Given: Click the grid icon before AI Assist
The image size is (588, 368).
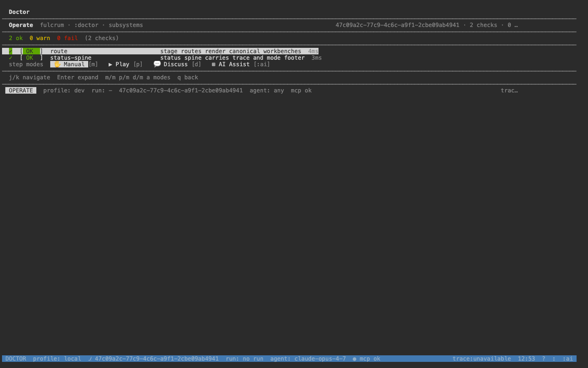Looking at the screenshot, I should (x=213, y=64).
